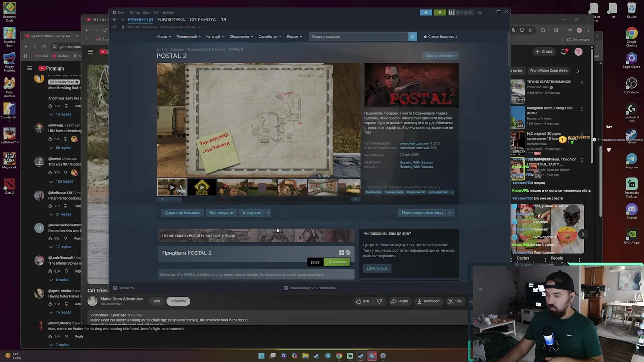Open the Ігри menu in Steam
This screenshot has width=644, height=362.
(x=156, y=12)
